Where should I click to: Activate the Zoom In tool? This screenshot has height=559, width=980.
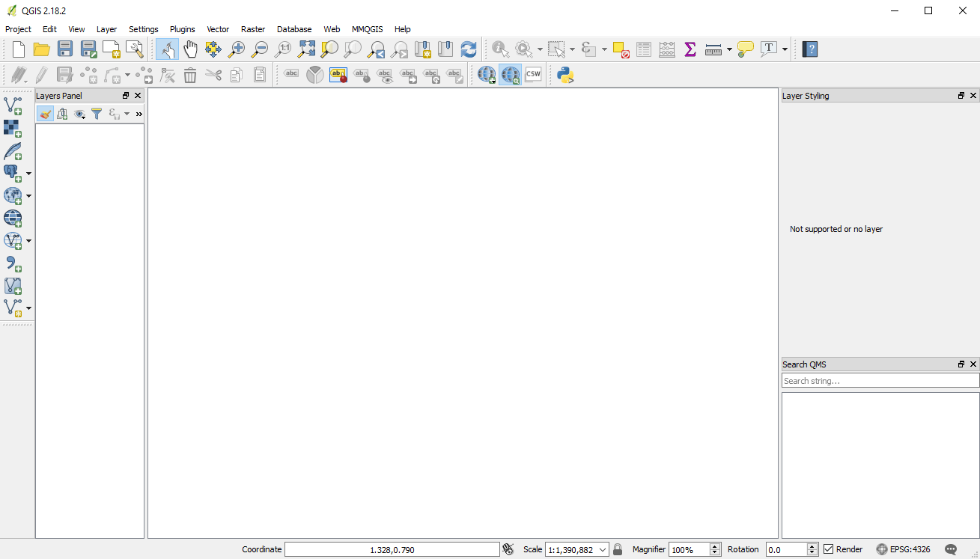click(x=237, y=49)
